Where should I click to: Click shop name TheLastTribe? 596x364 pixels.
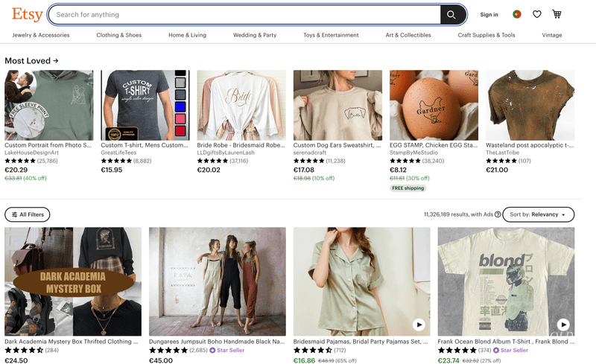pyautogui.click(x=502, y=153)
